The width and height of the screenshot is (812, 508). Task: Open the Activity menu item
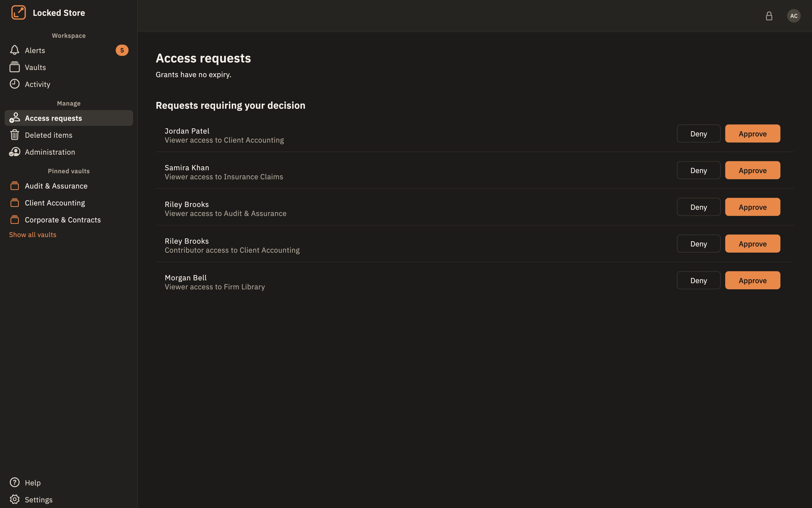tap(69, 84)
